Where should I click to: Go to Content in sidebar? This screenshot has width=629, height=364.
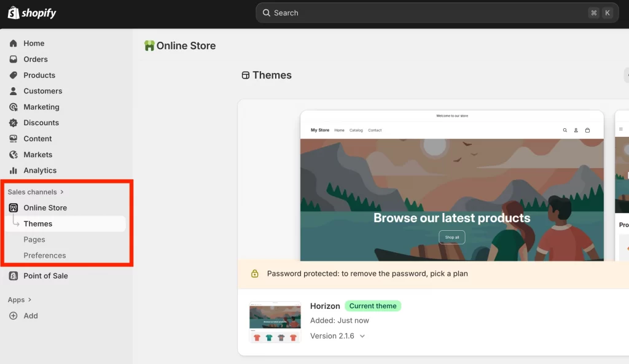click(37, 139)
